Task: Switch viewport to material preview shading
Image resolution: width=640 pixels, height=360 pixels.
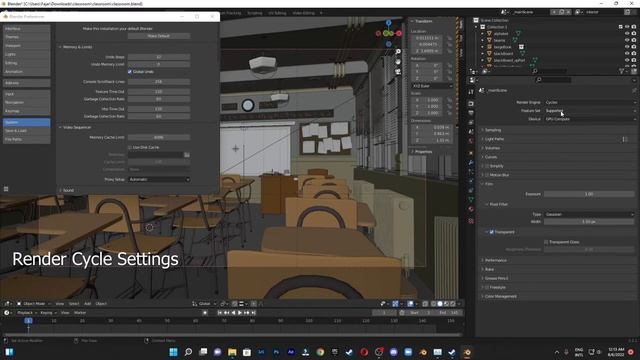Action: click(x=446, y=304)
